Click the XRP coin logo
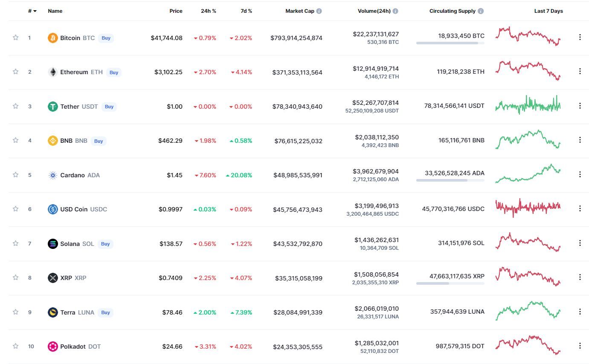Screen dimensions: 589x364 point(52,278)
